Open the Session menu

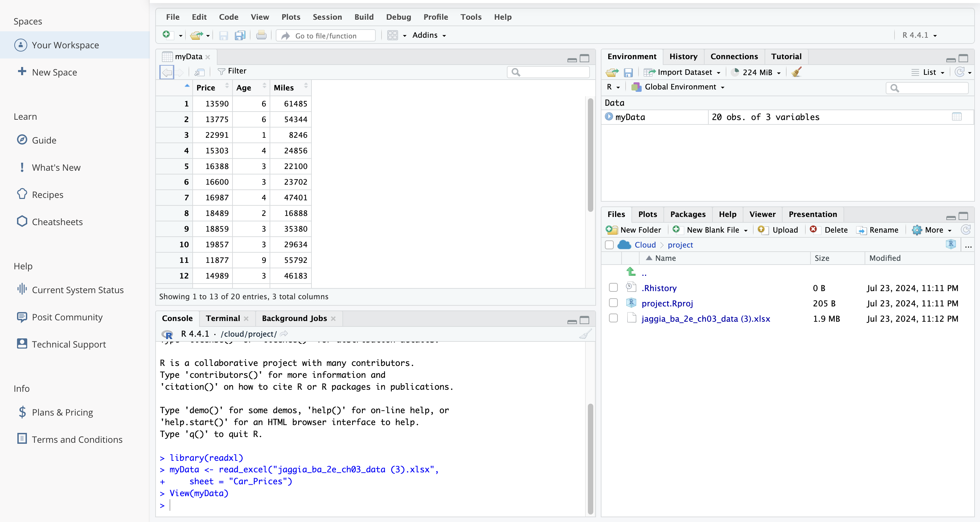click(327, 17)
